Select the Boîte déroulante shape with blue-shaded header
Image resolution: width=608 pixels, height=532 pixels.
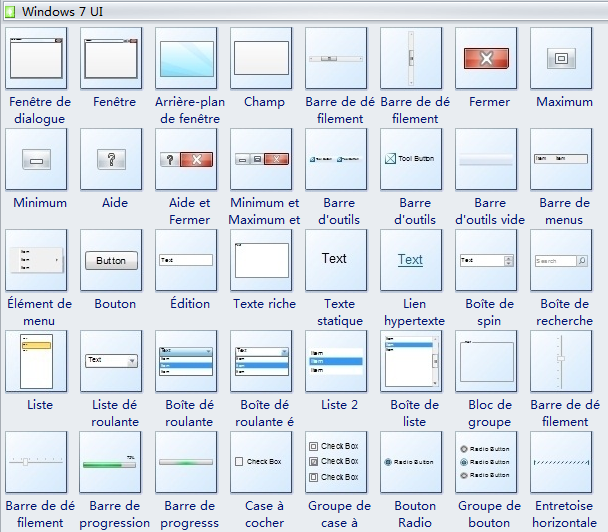186,361
